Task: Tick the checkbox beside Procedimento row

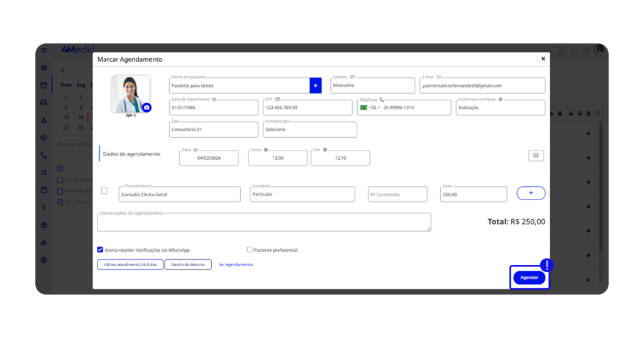Action: (x=104, y=191)
